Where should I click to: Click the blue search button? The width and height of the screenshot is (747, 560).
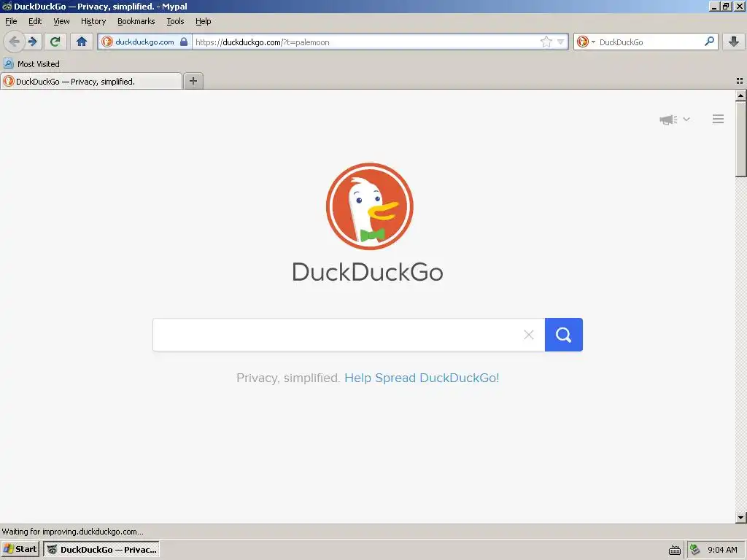564,335
